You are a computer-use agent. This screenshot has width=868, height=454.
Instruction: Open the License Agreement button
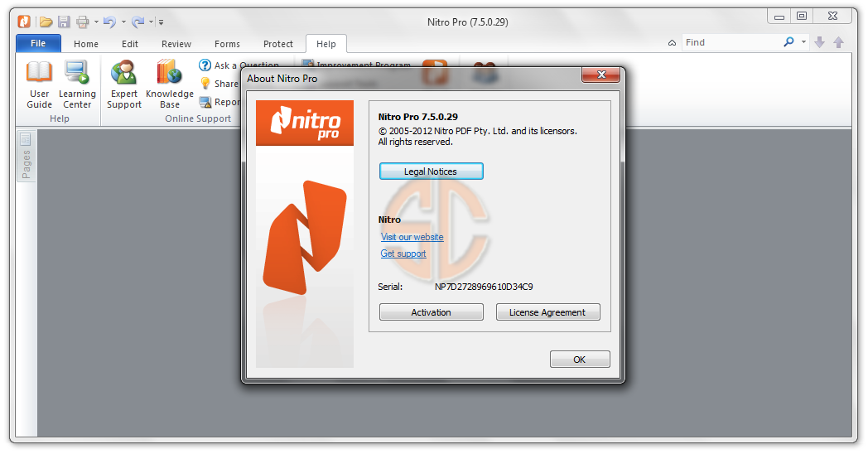click(x=547, y=312)
